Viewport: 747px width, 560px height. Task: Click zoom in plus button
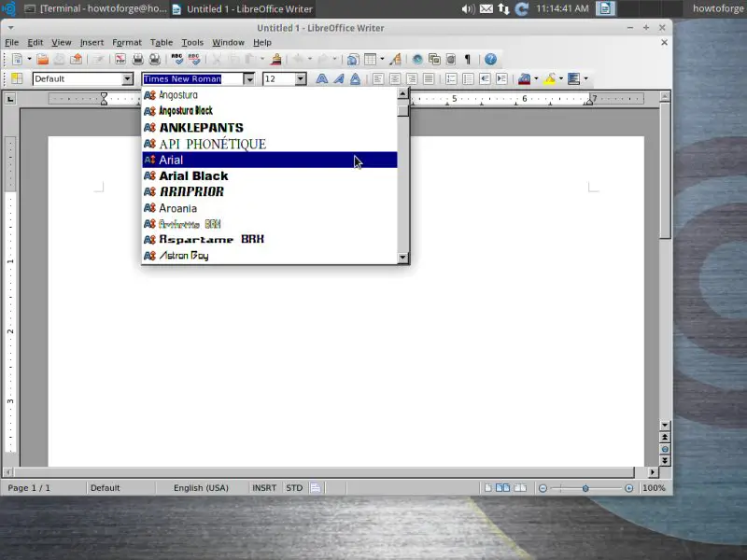[x=628, y=488]
